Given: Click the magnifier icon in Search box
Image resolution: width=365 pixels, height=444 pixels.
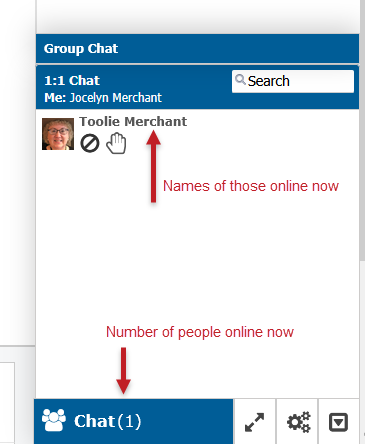Looking at the screenshot, I should click(240, 80).
